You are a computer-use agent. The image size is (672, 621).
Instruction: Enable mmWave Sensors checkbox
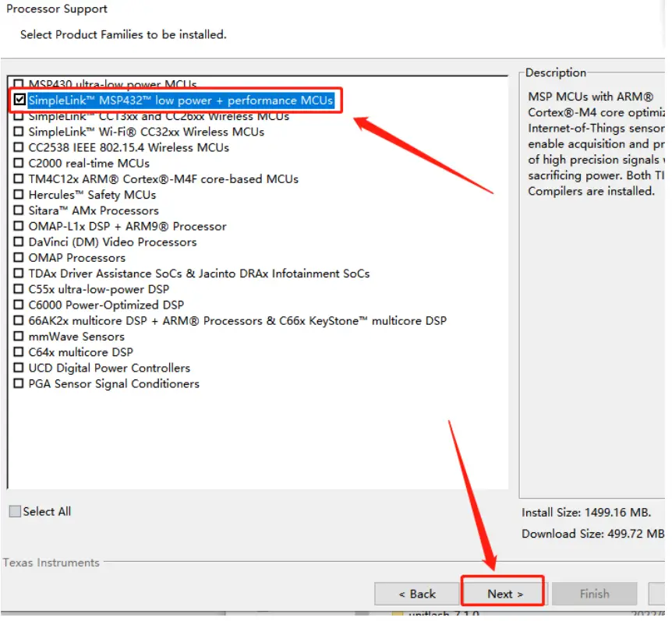19,336
